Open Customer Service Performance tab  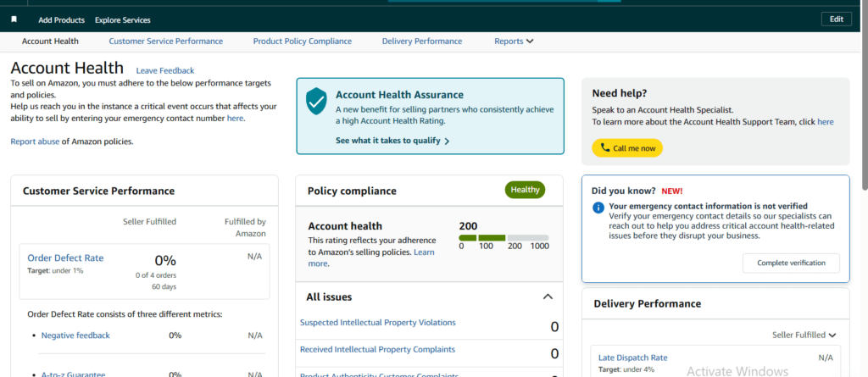pyautogui.click(x=166, y=41)
